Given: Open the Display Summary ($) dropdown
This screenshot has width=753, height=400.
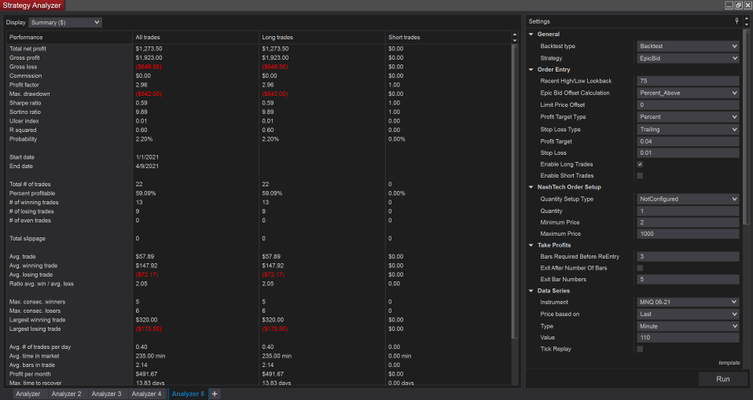Looking at the screenshot, I should (x=66, y=21).
